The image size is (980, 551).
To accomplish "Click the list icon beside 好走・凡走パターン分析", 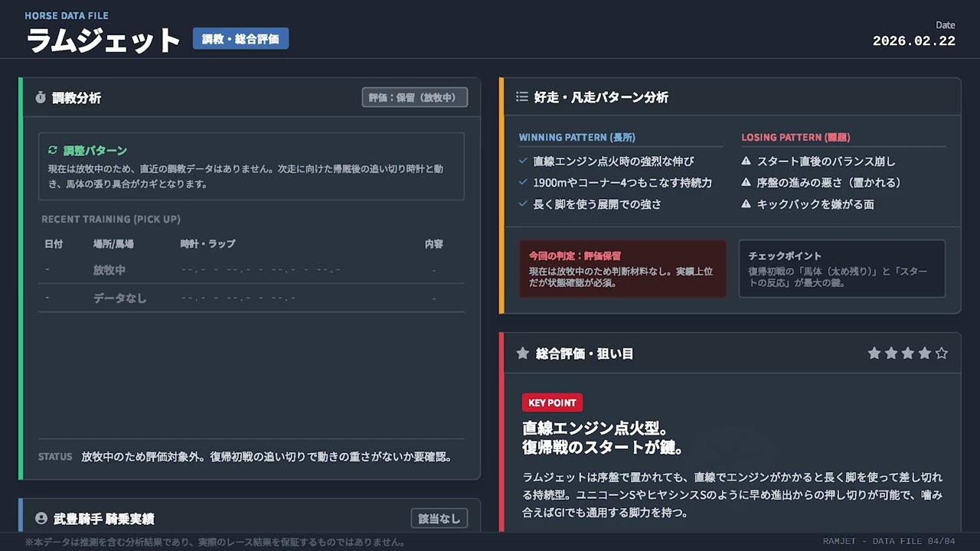I will [x=522, y=97].
